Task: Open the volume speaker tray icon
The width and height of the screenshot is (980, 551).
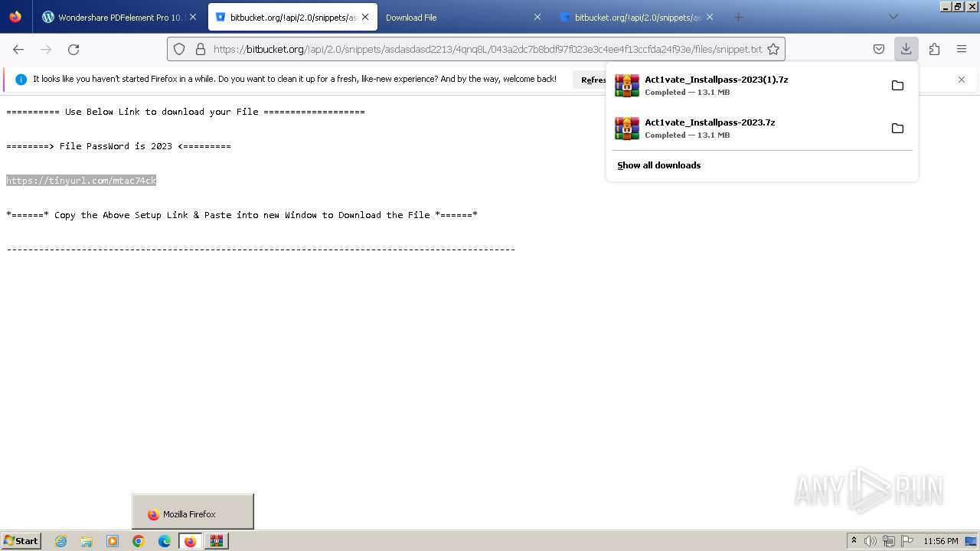Action: [871, 541]
